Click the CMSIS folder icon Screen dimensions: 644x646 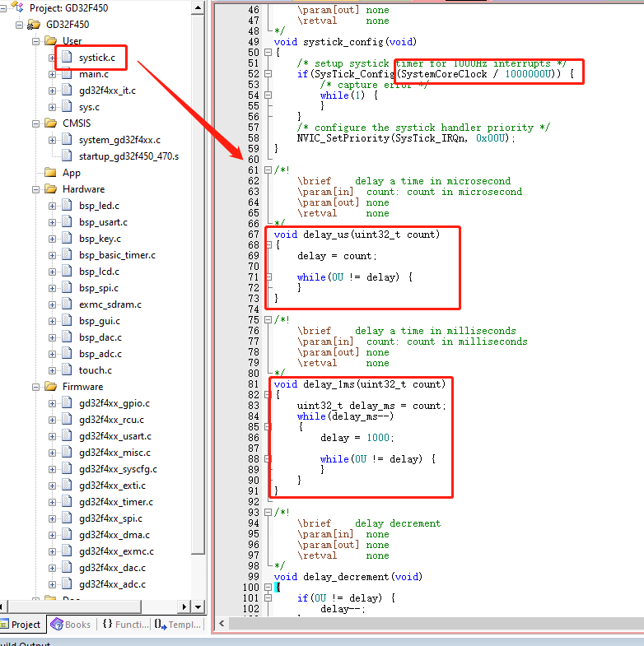pyautogui.click(x=51, y=123)
